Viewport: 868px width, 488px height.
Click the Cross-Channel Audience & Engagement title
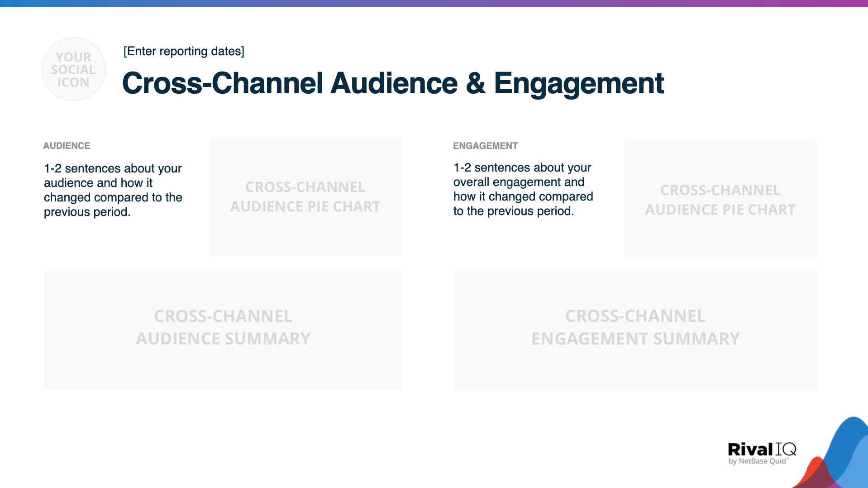(393, 83)
